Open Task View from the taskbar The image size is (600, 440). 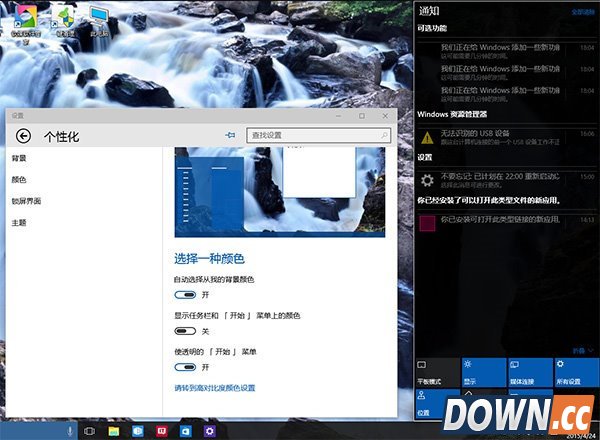tap(90, 430)
